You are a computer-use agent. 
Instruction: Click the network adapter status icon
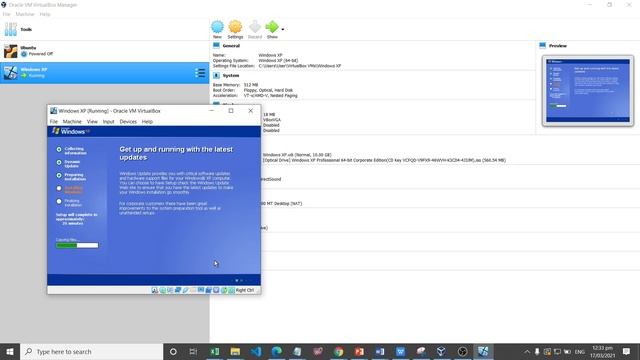[178, 290]
